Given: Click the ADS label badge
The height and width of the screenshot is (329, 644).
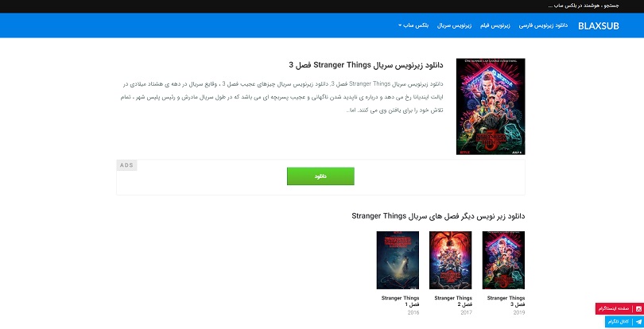Looking at the screenshot, I should [x=127, y=165].
